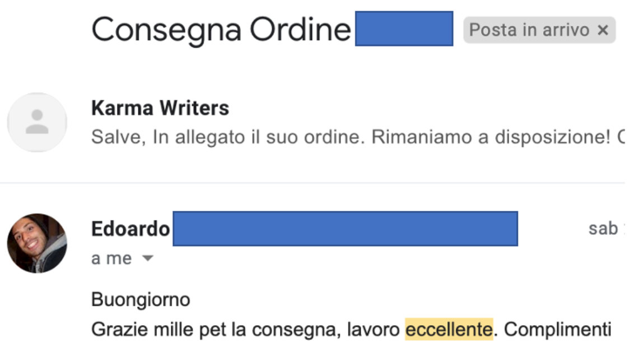The image size is (644, 352).
Task: Click the "Buongiorno" greeting line
Action: tap(141, 300)
